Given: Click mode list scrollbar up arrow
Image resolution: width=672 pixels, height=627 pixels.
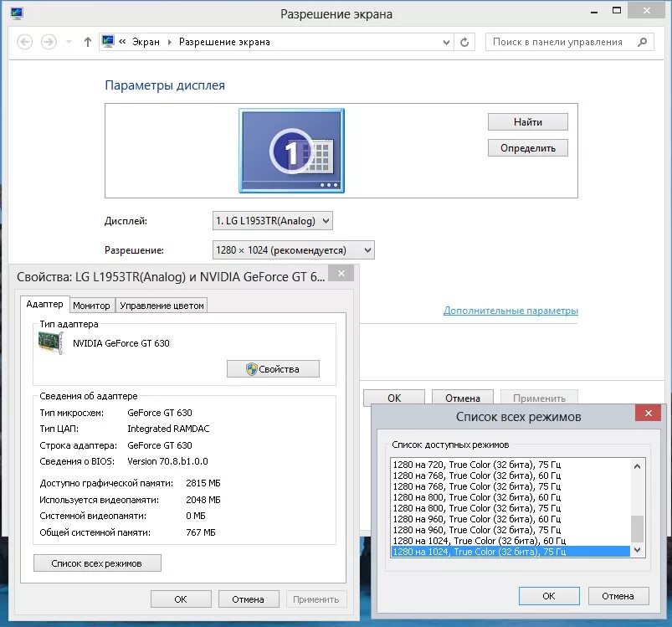Looking at the screenshot, I should pyautogui.click(x=638, y=466).
